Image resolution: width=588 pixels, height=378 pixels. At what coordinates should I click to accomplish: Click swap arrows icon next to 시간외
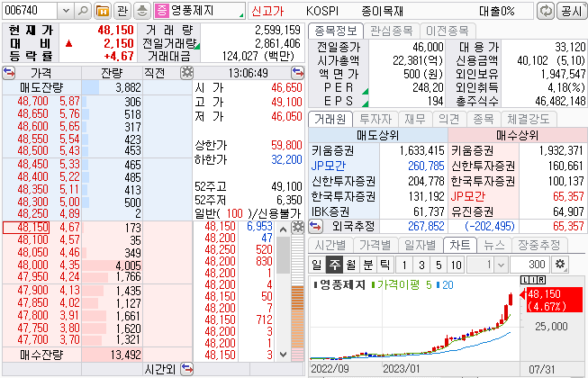pyautogui.click(x=186, y=369)
